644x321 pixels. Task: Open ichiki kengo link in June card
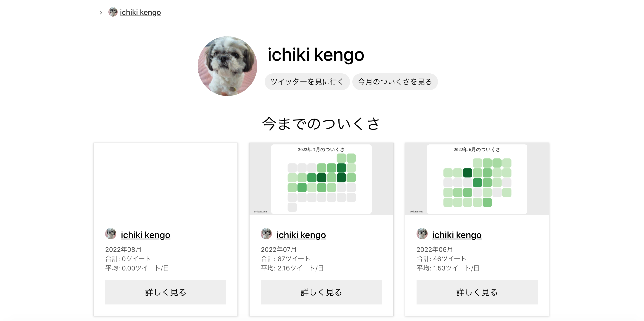coord(457,235)
